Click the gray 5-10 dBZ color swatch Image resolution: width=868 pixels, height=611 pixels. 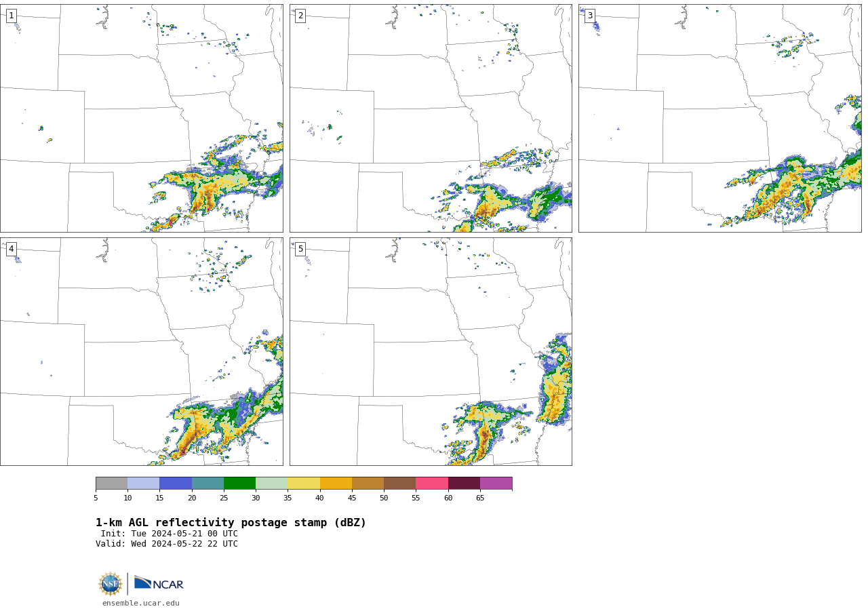(x=112, y=484)
